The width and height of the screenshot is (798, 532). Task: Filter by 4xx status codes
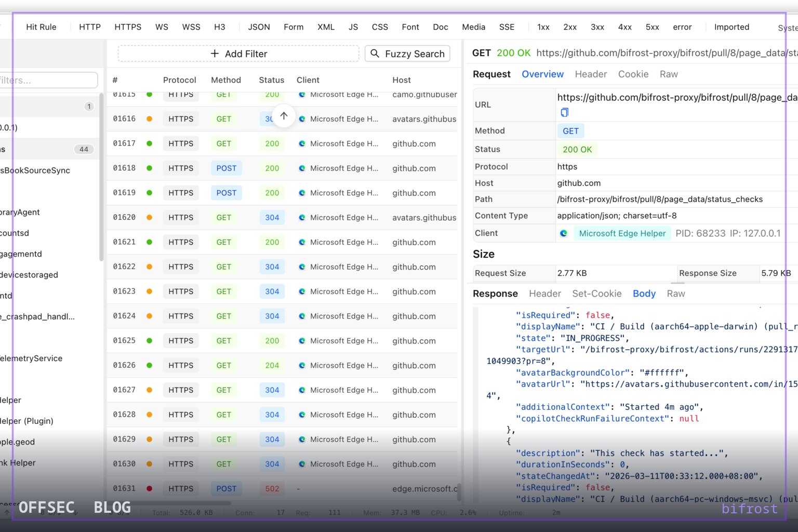coord(625,27)
